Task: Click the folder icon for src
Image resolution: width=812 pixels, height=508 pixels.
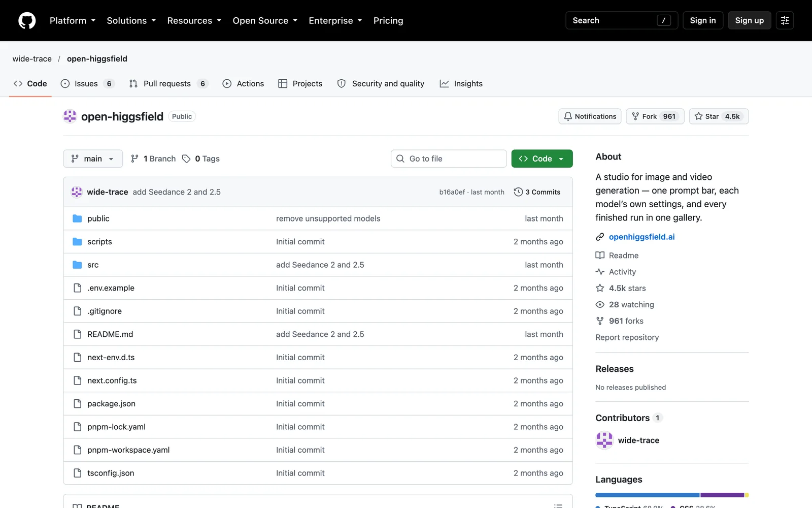Action: pos(77,265)
